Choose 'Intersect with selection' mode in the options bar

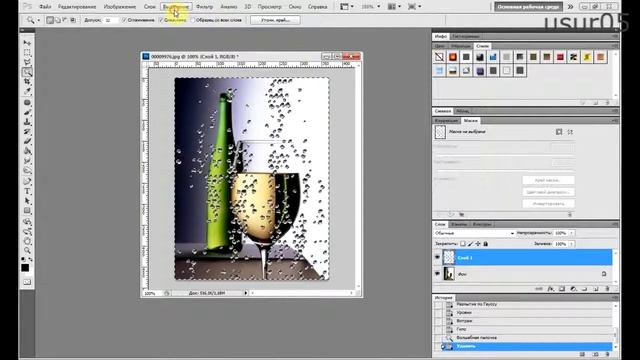(x=73, y=20)
